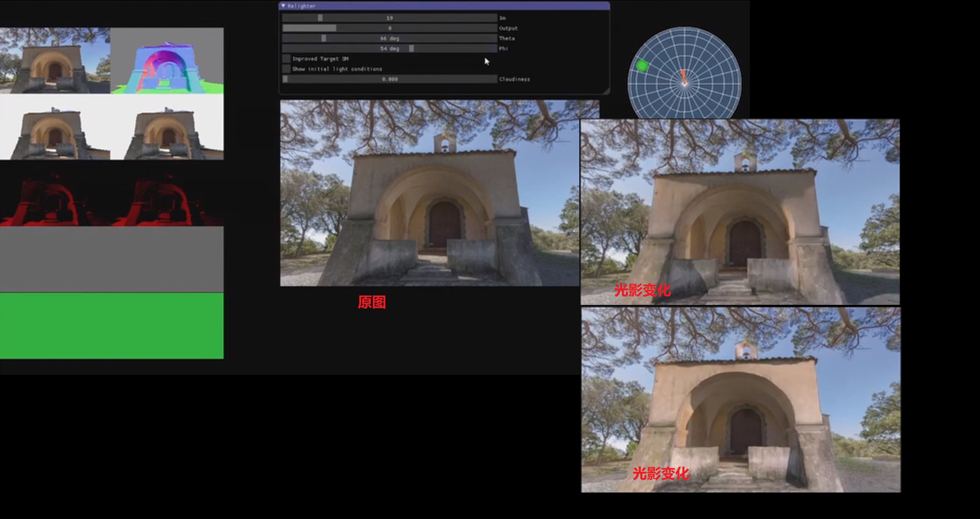Click the Cloudiness slider handle
980x519 pixels.
coord(285,79)
